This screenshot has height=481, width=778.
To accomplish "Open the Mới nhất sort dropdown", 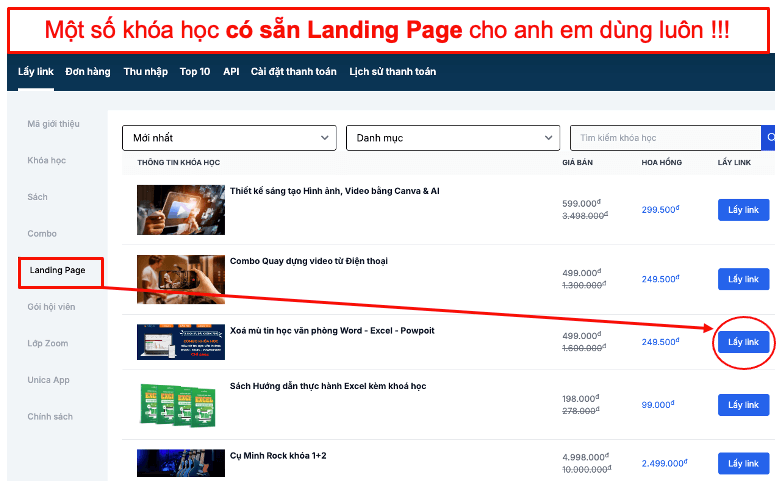I will (x=229, y=137).
